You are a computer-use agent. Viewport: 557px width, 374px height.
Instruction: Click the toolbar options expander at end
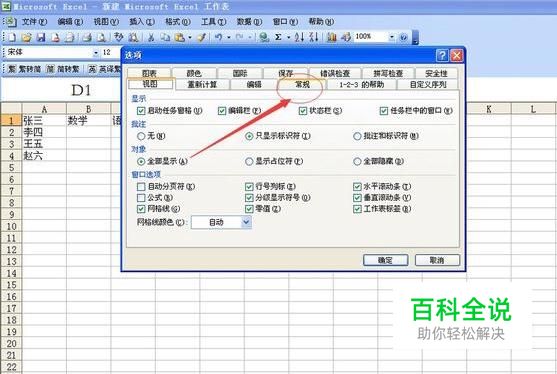point(416,37)
